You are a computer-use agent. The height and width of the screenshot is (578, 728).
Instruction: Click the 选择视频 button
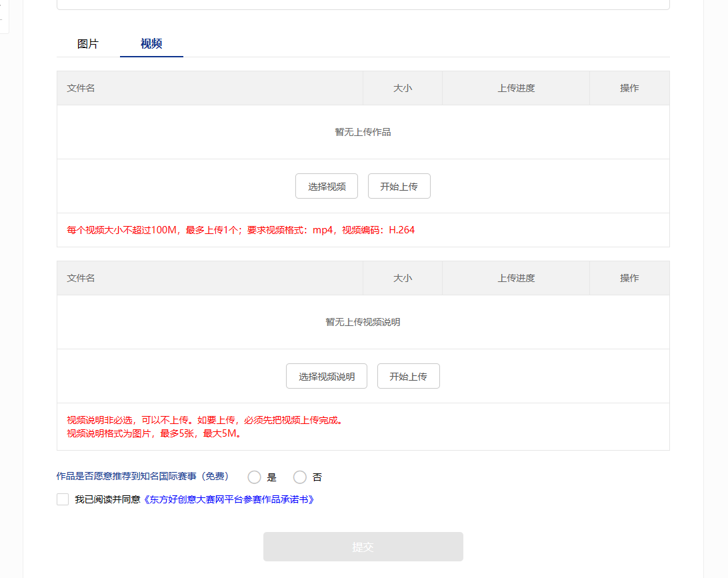[327, 186]
